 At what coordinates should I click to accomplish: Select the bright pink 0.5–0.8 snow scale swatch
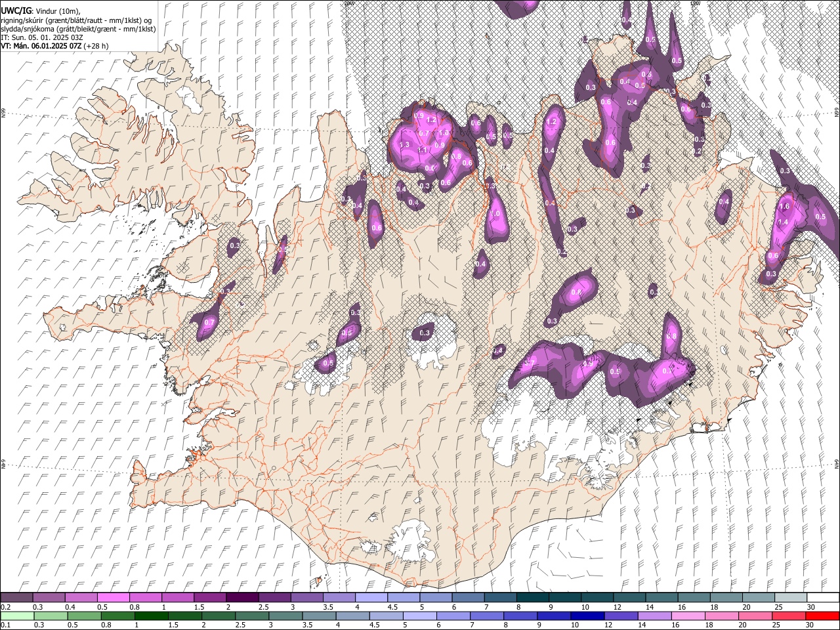coord(113,597)
